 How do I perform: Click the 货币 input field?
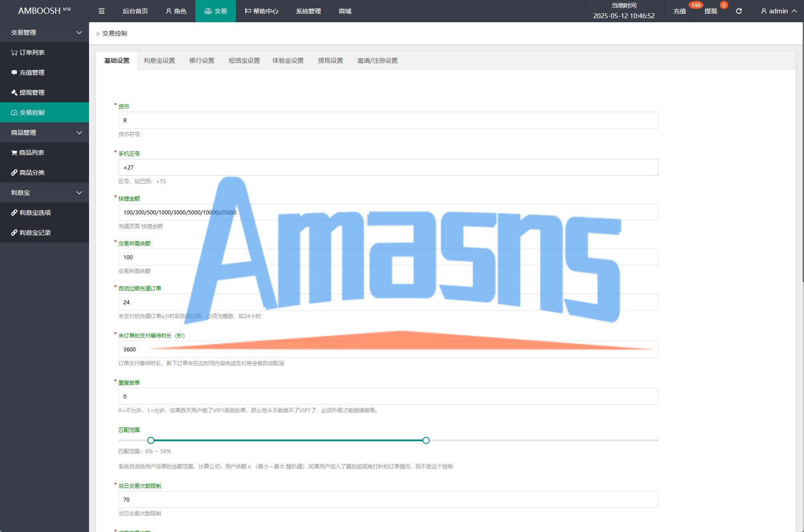click(x=388, y=120)
